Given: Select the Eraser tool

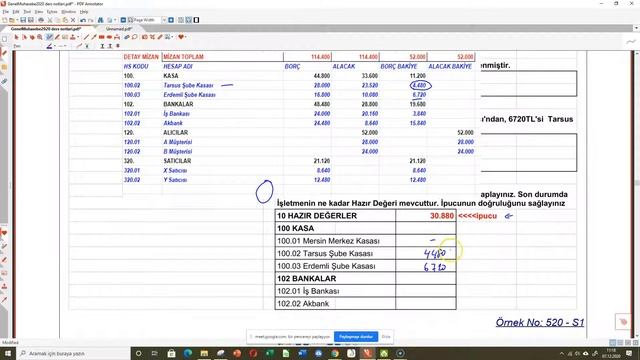Looking at the screenshot, I should 127,37.
